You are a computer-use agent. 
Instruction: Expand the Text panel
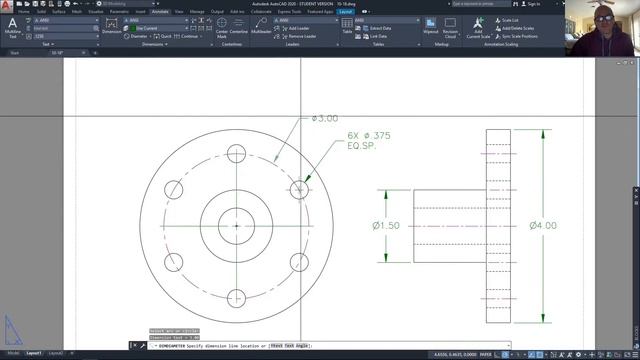tap(48, 44)
